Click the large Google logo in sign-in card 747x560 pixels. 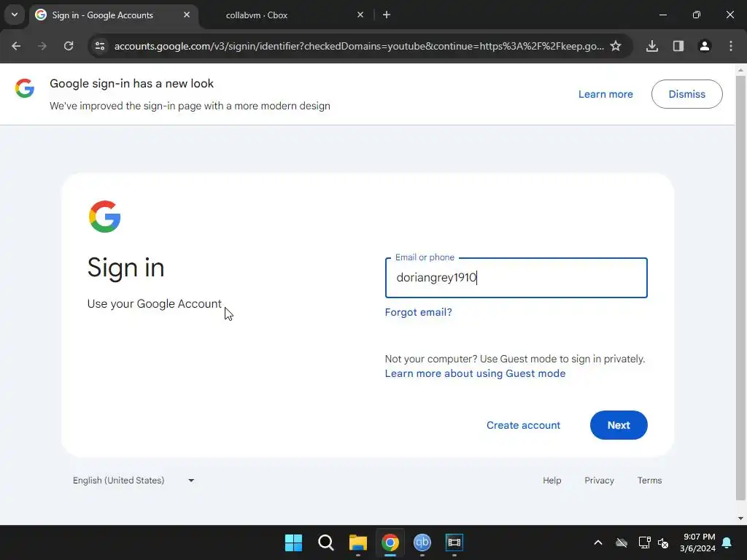click(104, 216)
